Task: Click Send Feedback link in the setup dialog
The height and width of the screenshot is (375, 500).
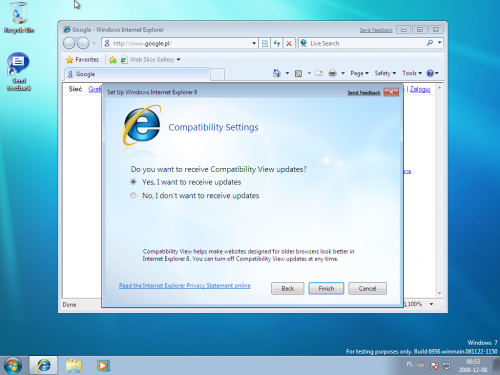Action: tap(364, 93)
